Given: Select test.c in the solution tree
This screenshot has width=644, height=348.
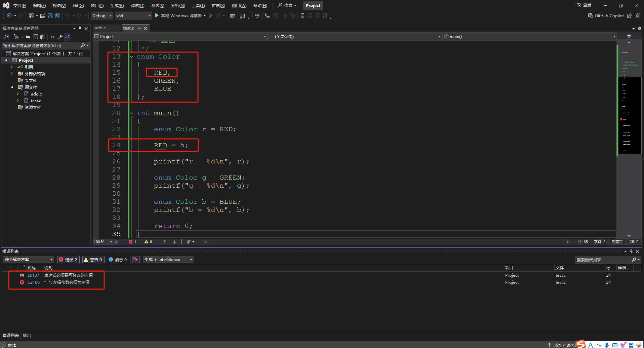Looking at the screenshot, I should [x=36, y=101].
